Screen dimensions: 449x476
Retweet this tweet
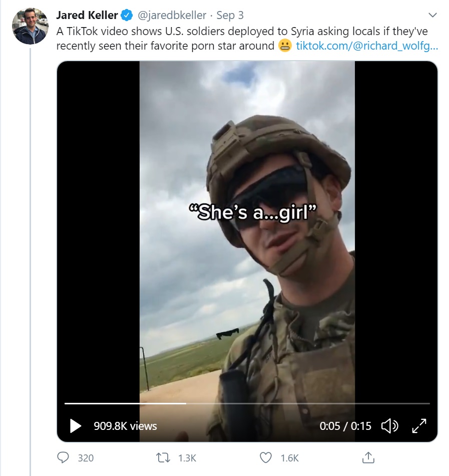[x=163, y=457]
